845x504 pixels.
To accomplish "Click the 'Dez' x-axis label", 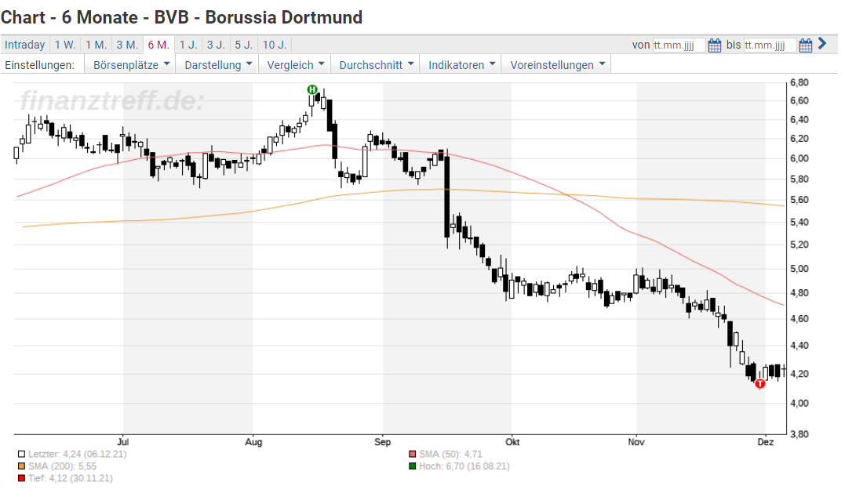I will [766, 442].
